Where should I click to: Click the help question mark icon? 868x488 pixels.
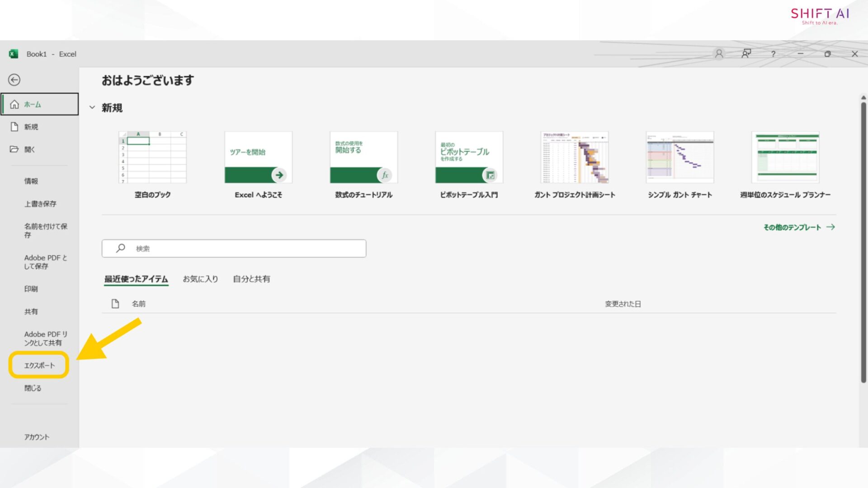(x=773, y=54)
